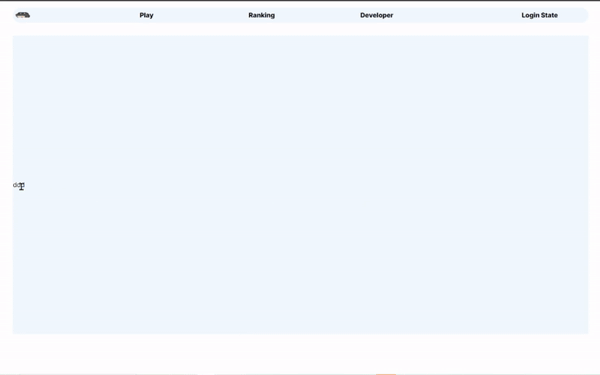
Task: Open the Play page
Action: (x=146, y=15)
